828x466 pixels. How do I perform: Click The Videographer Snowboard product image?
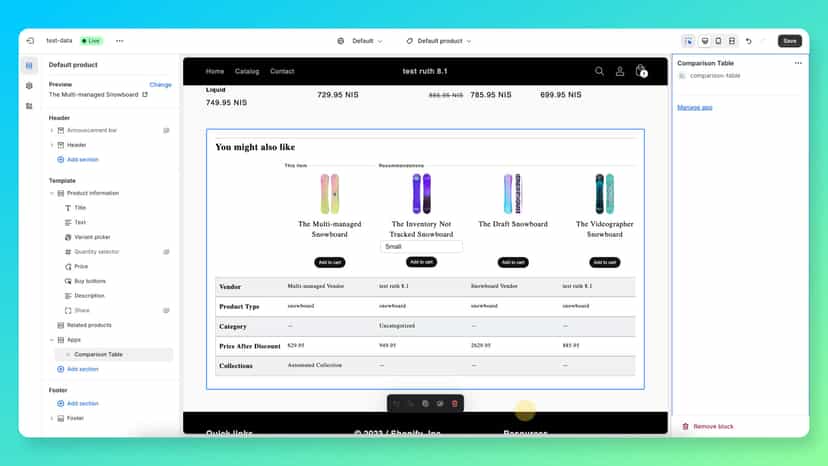[x=605, y=194]
